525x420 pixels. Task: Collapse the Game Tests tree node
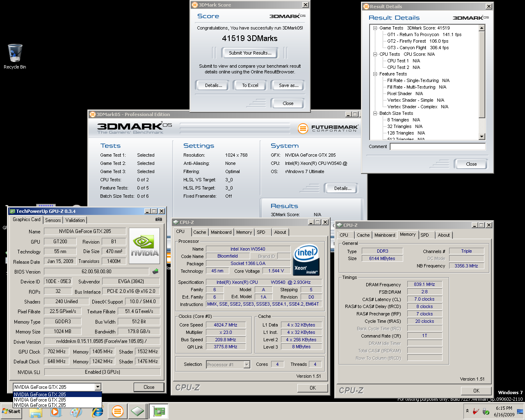(x=375, y=28)
